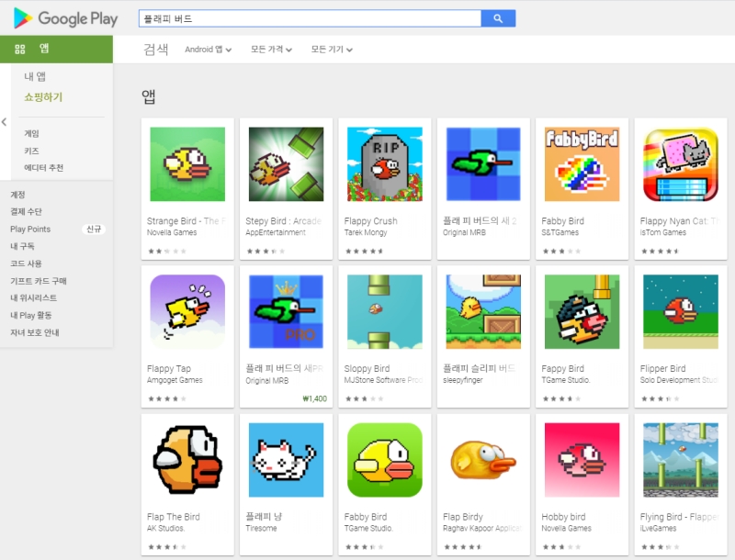This screenshot has height=560, width=735.
Task: Open the Flappy Tap app icon
Action: (187, 312)
